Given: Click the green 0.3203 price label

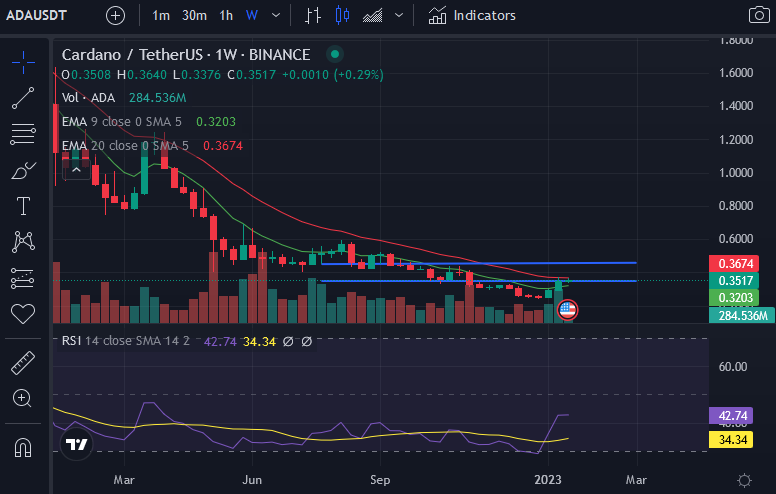Looking at the screenshot, I should click(x=734, y=297).
